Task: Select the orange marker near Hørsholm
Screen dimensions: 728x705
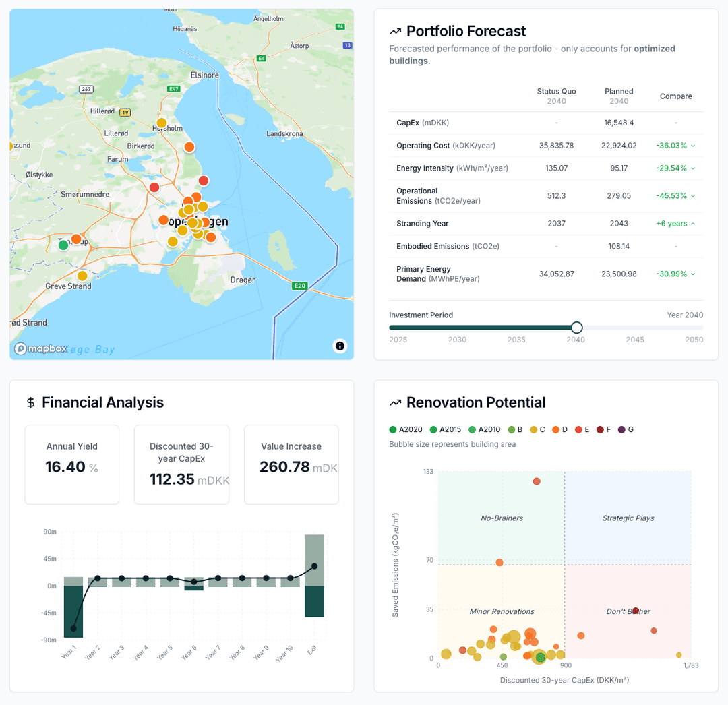Action: point(189,146)
